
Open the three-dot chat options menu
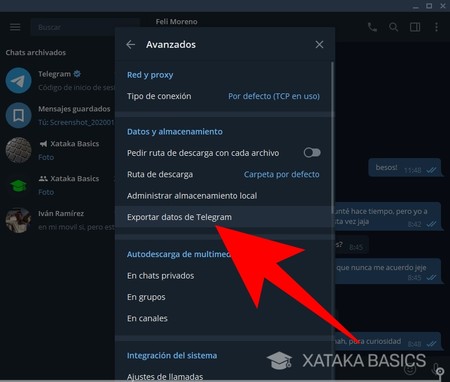436,27
